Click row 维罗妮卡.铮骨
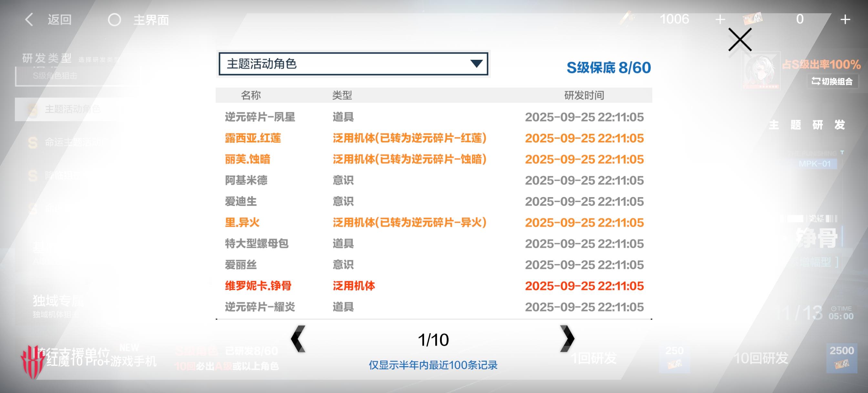This screenshot has height=393, width=868. point(434,286)
